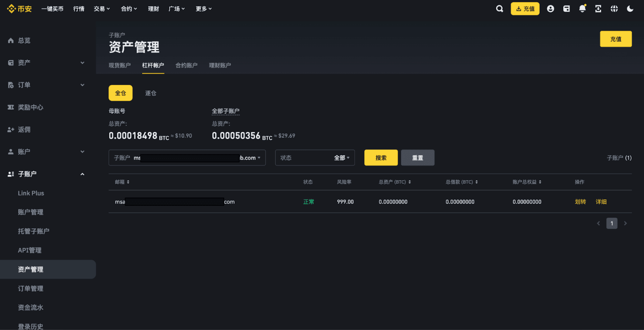Click the 搜索 button
Screen dimensions: 644x330
(x=381, y=158)
